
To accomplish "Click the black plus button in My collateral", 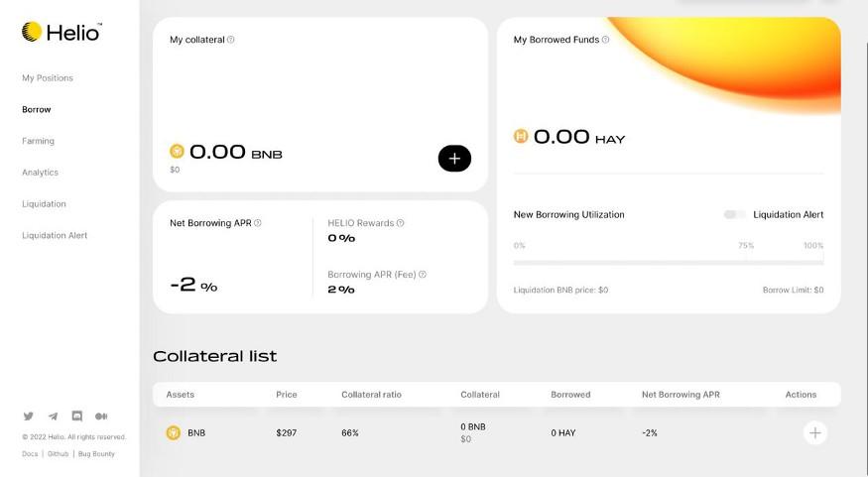I will (454, 158).
